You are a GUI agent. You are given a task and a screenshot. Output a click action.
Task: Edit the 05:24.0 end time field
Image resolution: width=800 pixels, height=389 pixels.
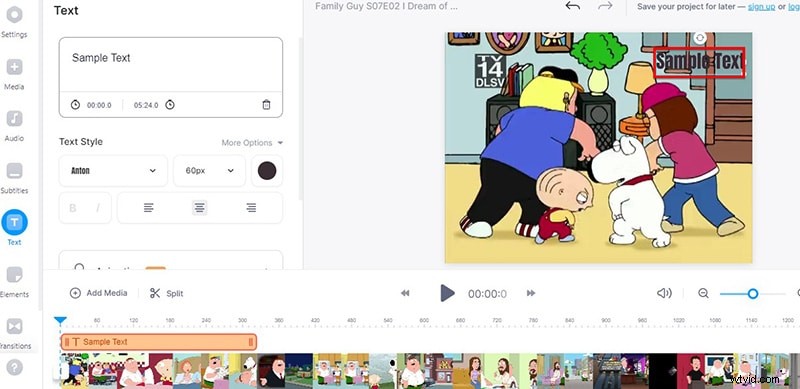pos(146,105)
